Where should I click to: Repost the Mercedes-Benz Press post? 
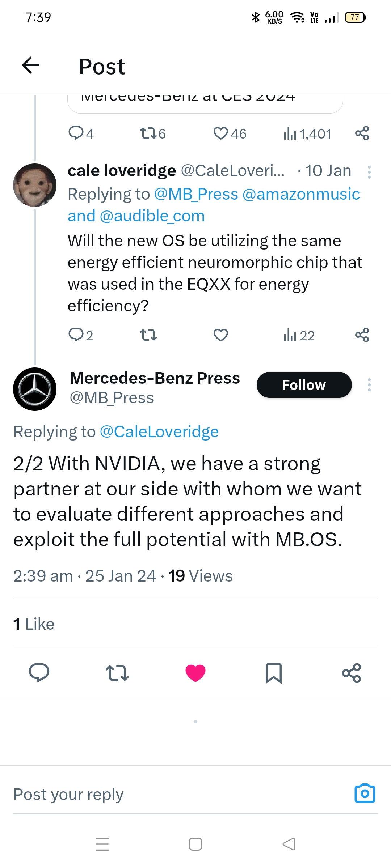point(117,673)
